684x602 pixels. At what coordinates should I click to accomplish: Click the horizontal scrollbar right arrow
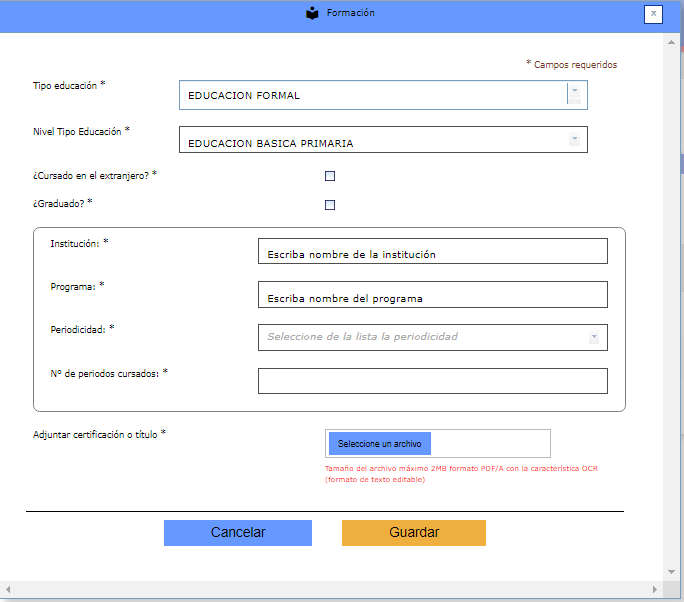tap(655, 587)
